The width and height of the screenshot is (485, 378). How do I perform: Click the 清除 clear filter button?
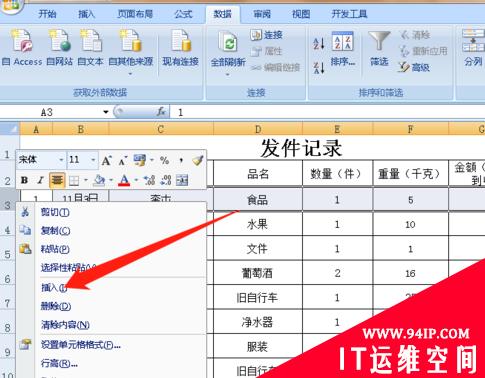[415, 35]
